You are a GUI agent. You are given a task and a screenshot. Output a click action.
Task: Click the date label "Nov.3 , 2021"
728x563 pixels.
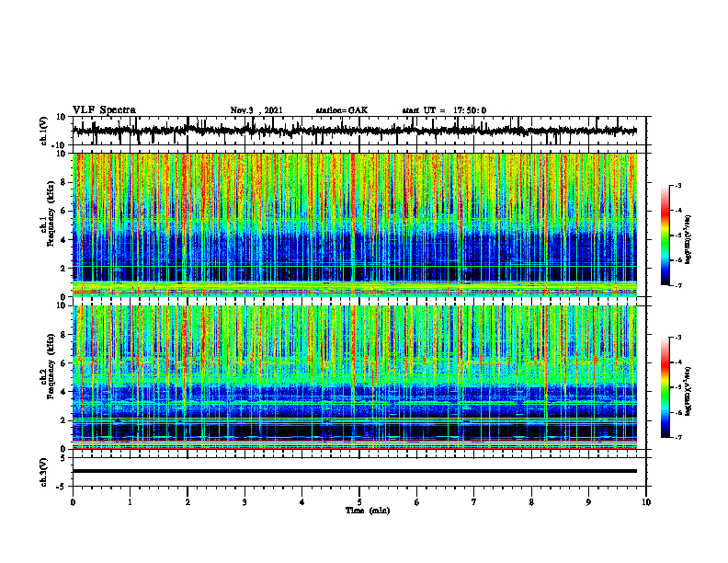(256, 110)
